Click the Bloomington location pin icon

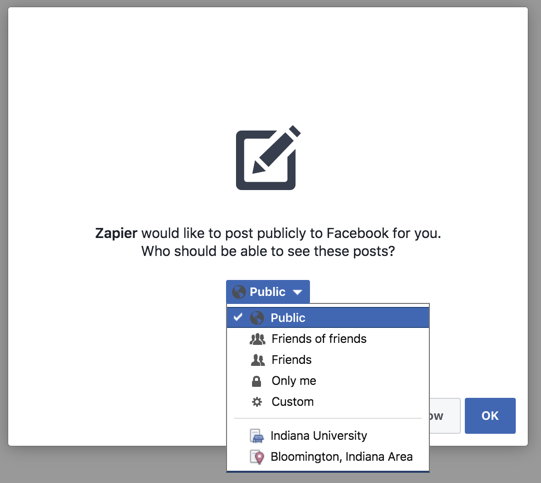tap(257, 457)
